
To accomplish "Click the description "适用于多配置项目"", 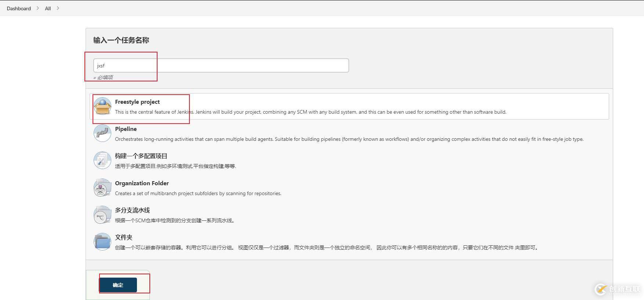I will click(176, 166).
